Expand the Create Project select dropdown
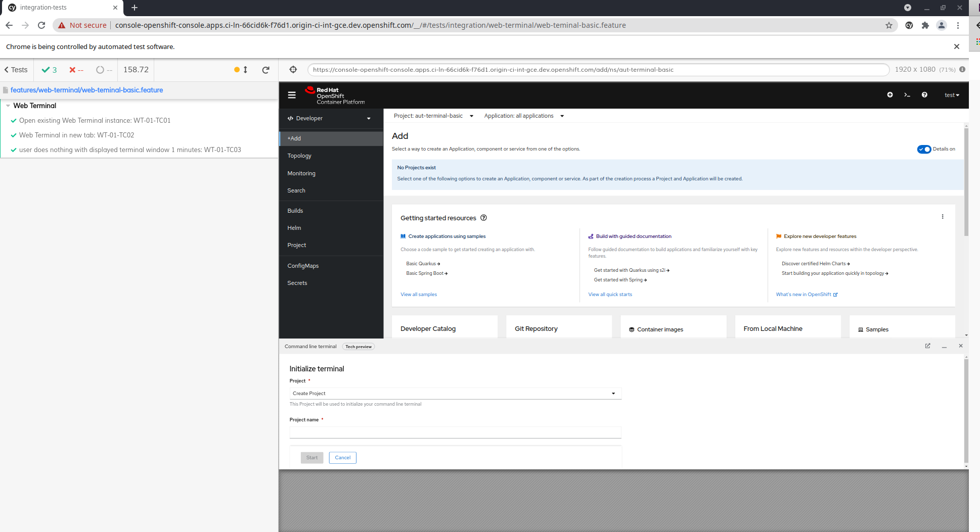The image size is (980, 532). [x=455, y=393]
